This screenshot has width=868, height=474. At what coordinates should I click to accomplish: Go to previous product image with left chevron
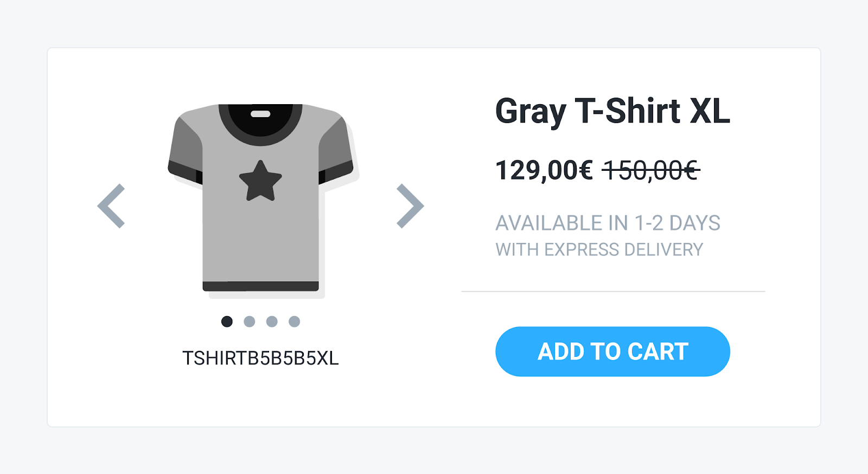pyautogui.click(x=111, y=206)
